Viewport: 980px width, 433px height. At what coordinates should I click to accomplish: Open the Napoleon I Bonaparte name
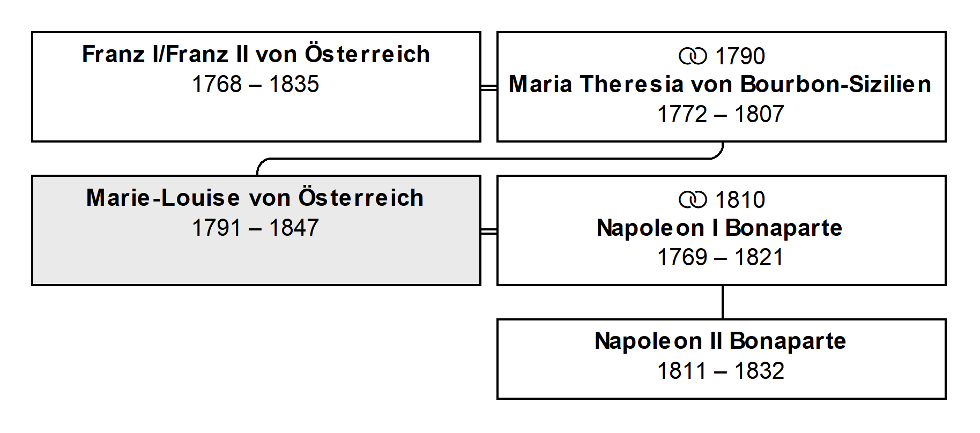coord(720,228)
